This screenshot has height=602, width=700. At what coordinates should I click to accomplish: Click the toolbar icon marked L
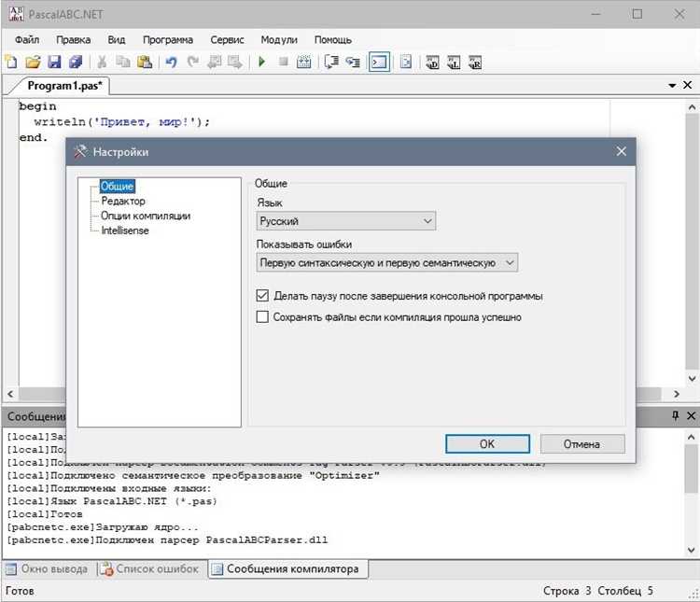pyautogui.click(x=454, y=63)
